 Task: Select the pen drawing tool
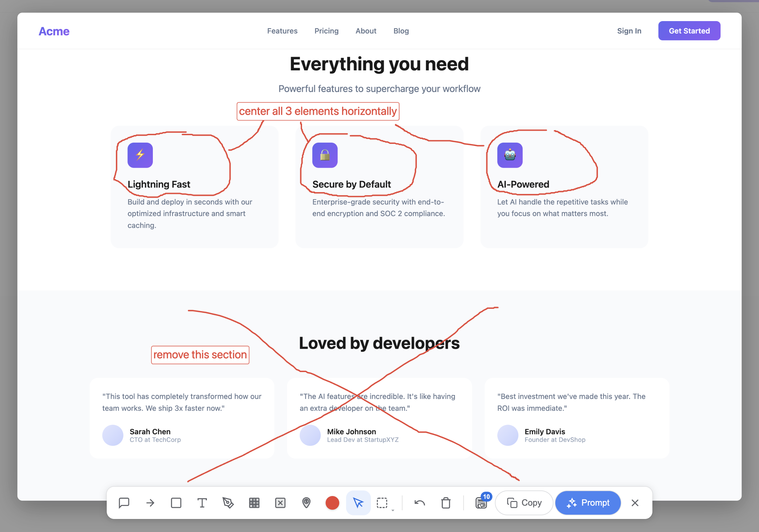tap(228, 503)
